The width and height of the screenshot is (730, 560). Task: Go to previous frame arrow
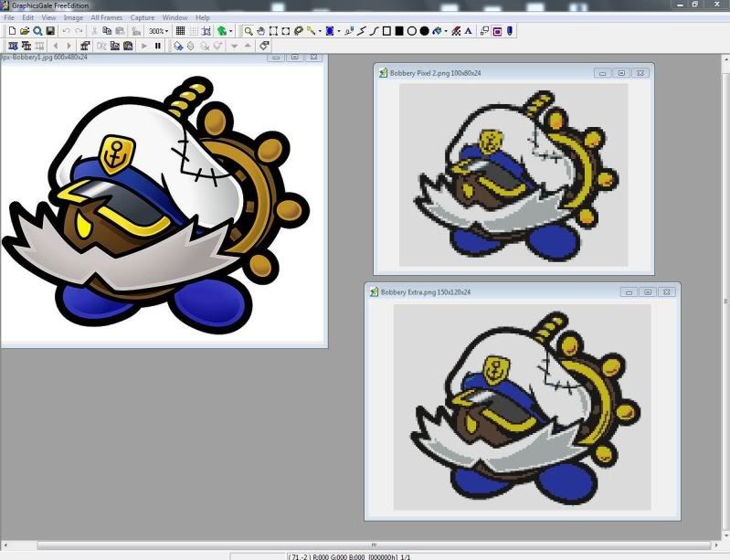(56, 46)
